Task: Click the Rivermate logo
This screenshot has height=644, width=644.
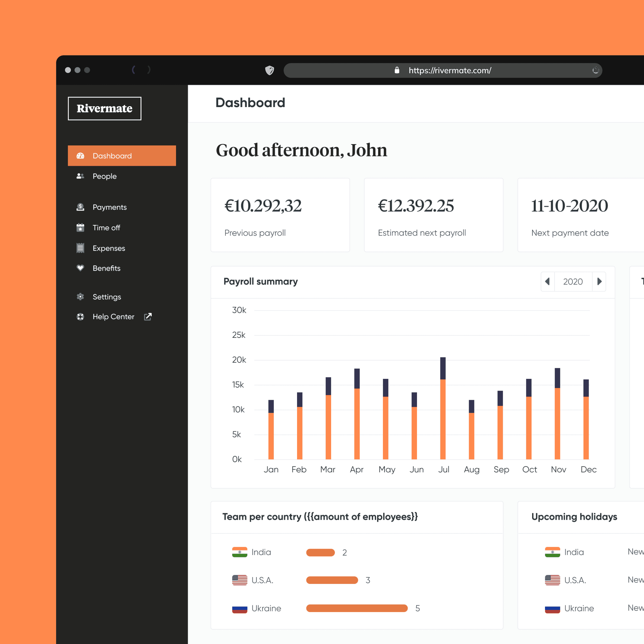Action: pyautogui.click(x=104, y=108)
